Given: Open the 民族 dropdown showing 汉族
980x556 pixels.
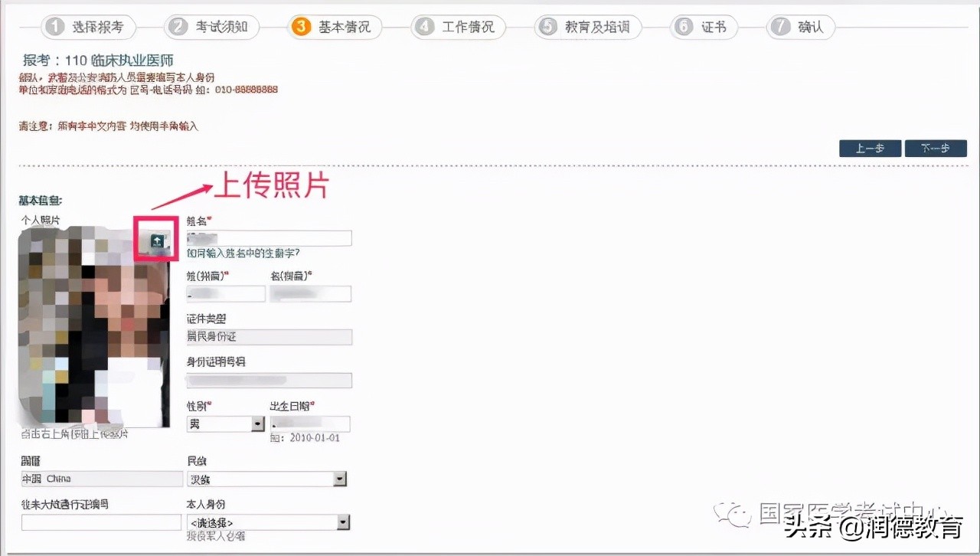Looking at the screenshot, I should coord(266,479).
